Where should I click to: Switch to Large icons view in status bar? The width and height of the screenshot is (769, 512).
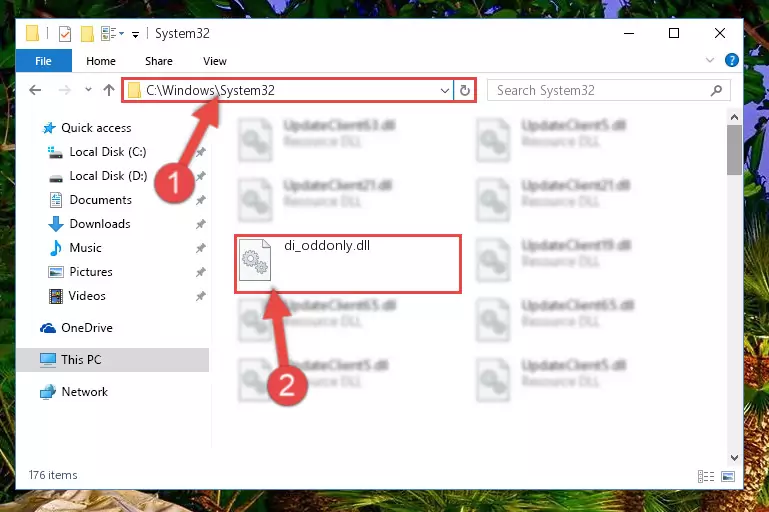click(x=728, y=476)
